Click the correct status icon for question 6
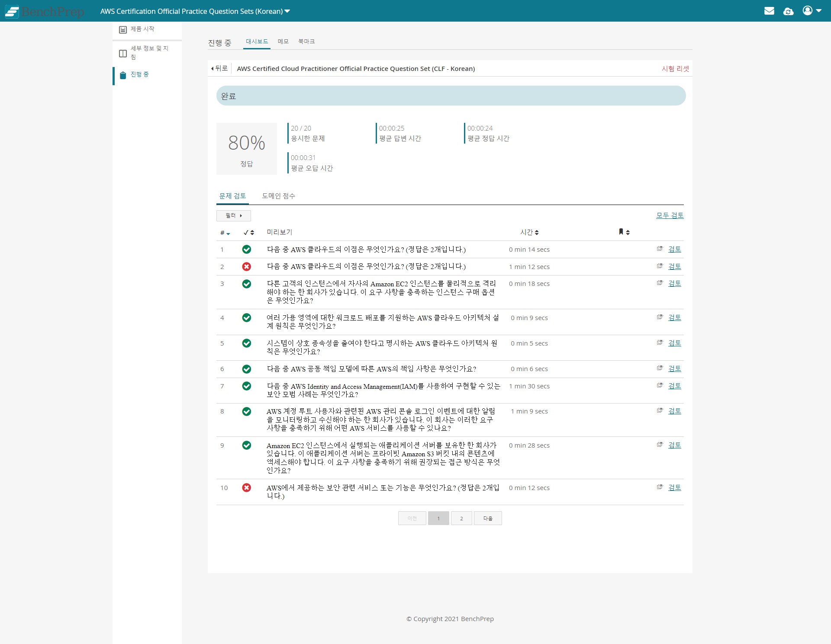 point(247,369)
